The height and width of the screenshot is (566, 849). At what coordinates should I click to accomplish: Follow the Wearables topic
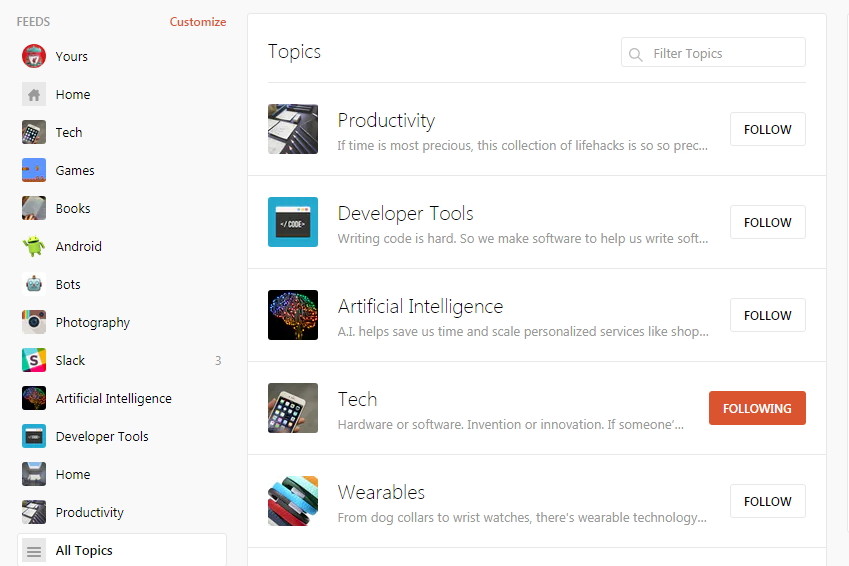coord(767,501)
